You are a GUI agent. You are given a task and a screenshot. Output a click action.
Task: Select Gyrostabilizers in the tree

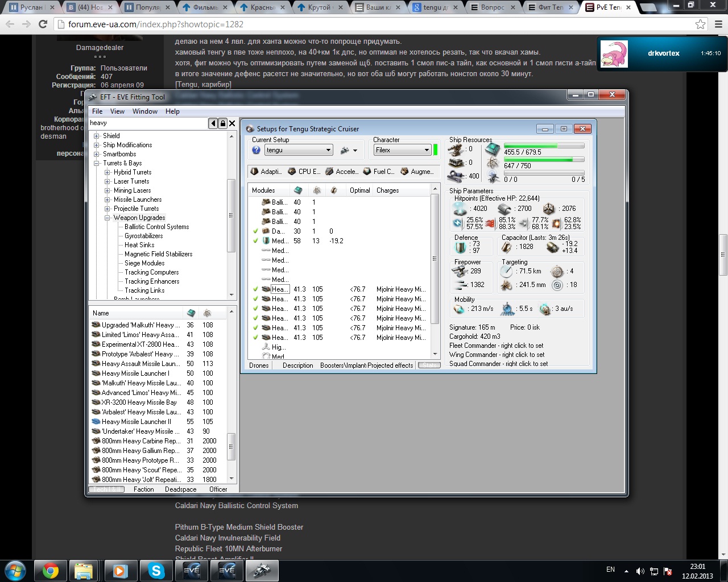tap(144, 236)
